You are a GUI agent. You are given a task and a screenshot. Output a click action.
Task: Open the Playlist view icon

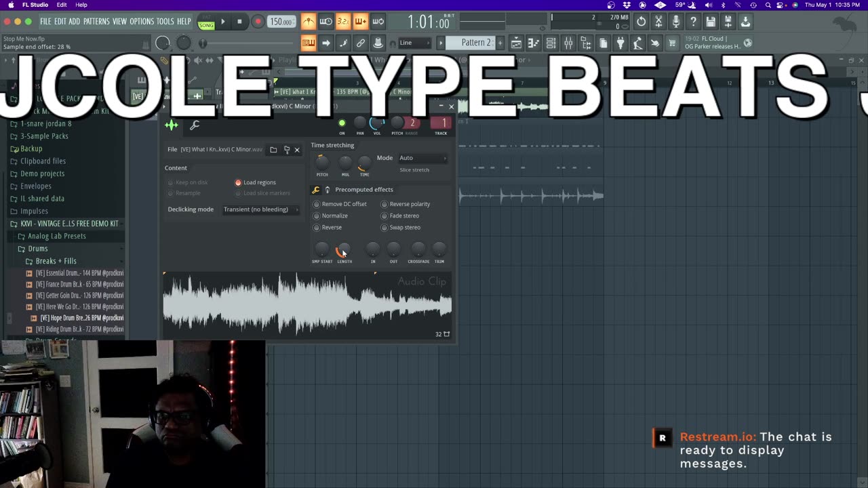pos(516,43)
